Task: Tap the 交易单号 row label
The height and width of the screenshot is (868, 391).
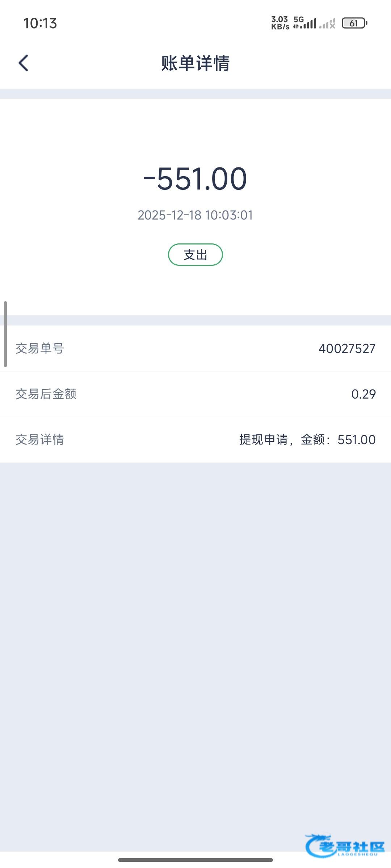Action: pos(40,349)
